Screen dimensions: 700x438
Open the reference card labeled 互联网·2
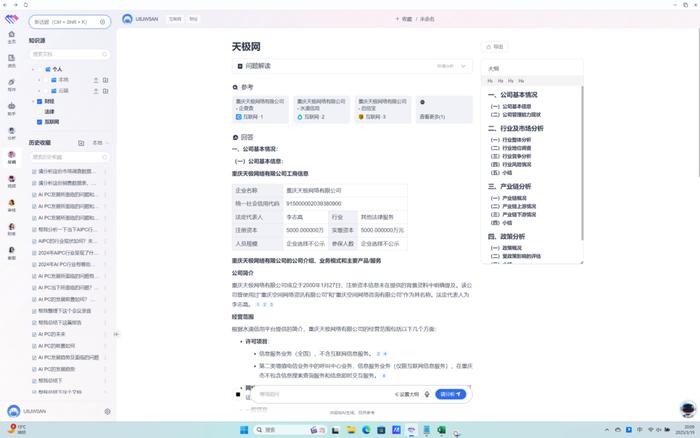[321, 109]
